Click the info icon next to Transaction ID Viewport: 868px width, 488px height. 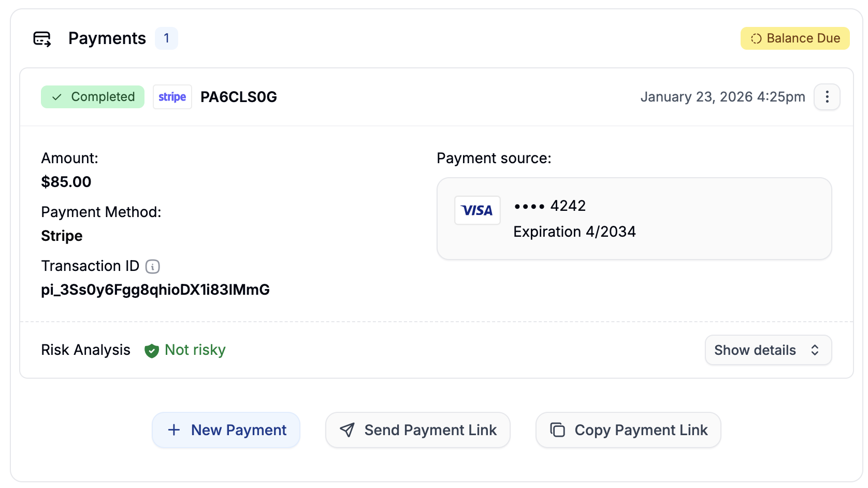pyautogui.click(x=152, y=267)
